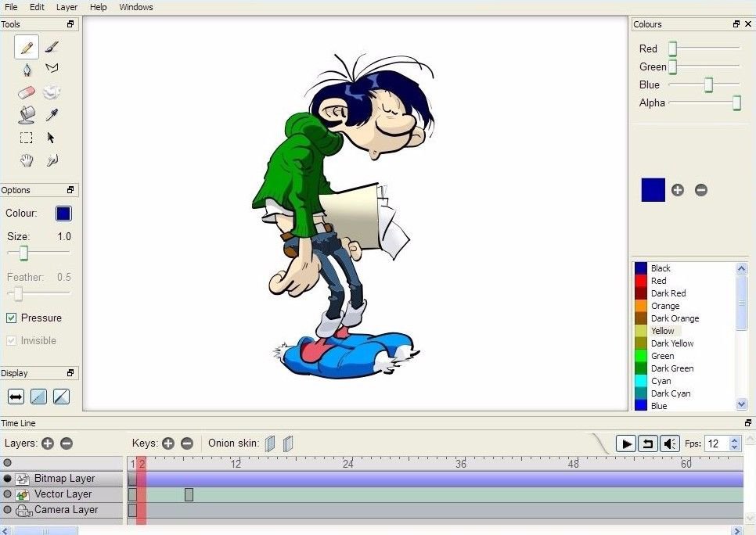Select the Brush tool
756x535 pixels.
50,45
